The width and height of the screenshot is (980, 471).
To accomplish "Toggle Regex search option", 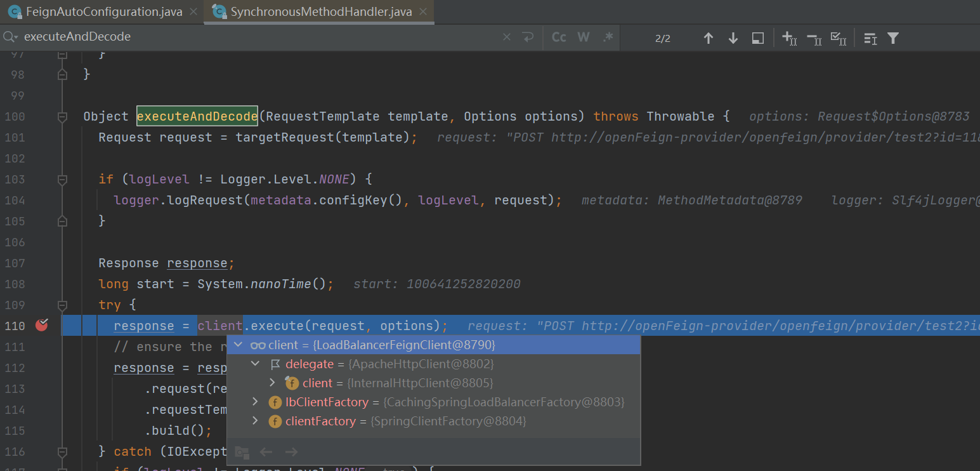I will [x=608, y=37].
